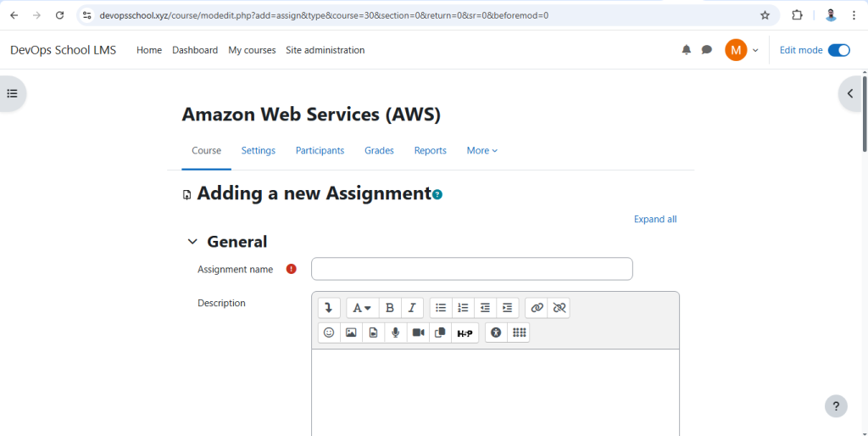The width and height of the screenshot is (868, 436).
Task: View site information icon in address bar
Action: [87, 15]
